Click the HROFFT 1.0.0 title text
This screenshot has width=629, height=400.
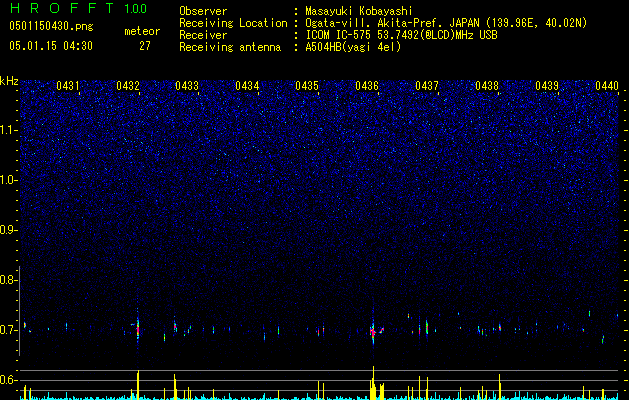(x=79, y=8)
